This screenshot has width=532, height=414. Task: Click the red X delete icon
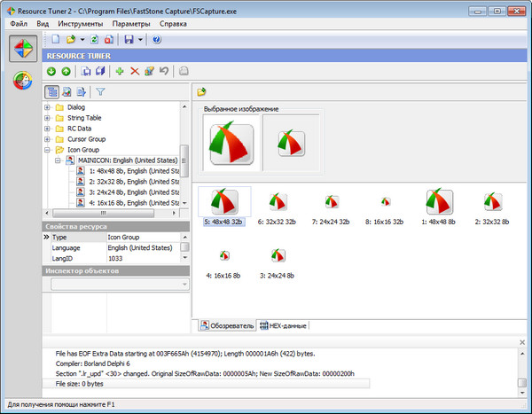135,71
